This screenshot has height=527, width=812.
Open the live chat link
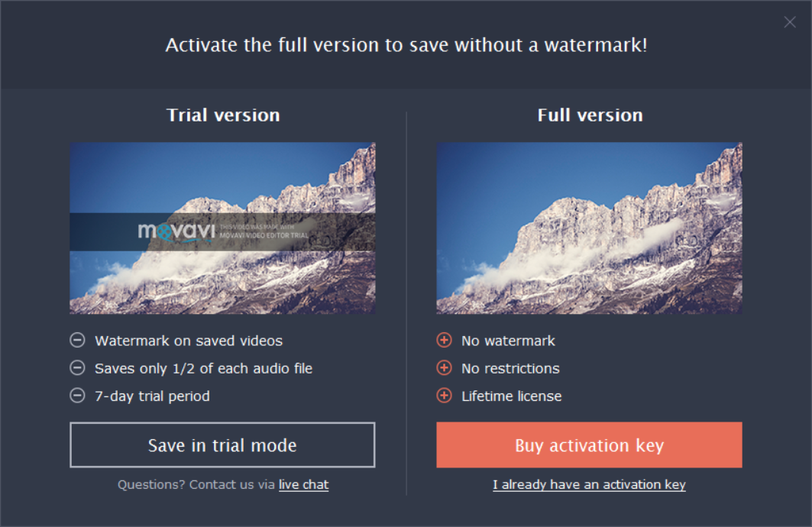tap(303, 484)
